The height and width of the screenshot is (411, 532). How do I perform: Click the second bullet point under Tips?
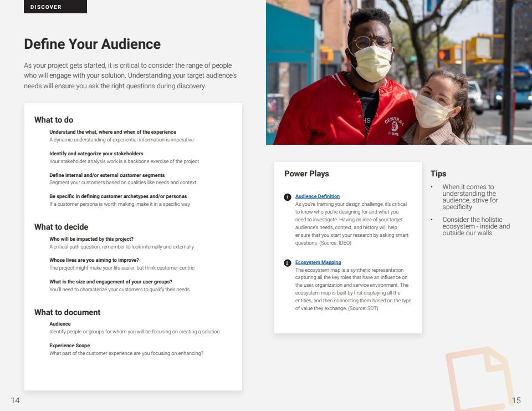(x=432, y=220)
